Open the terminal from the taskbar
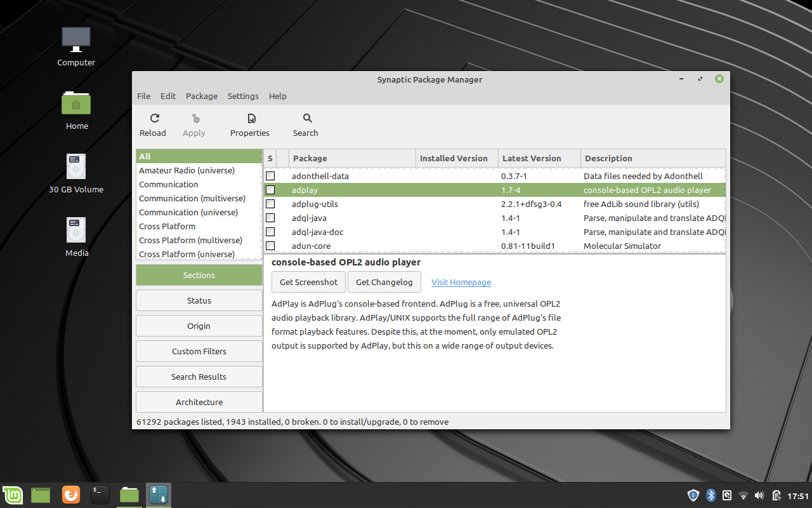This screenshot has width=812, height=508. (100, 495)
